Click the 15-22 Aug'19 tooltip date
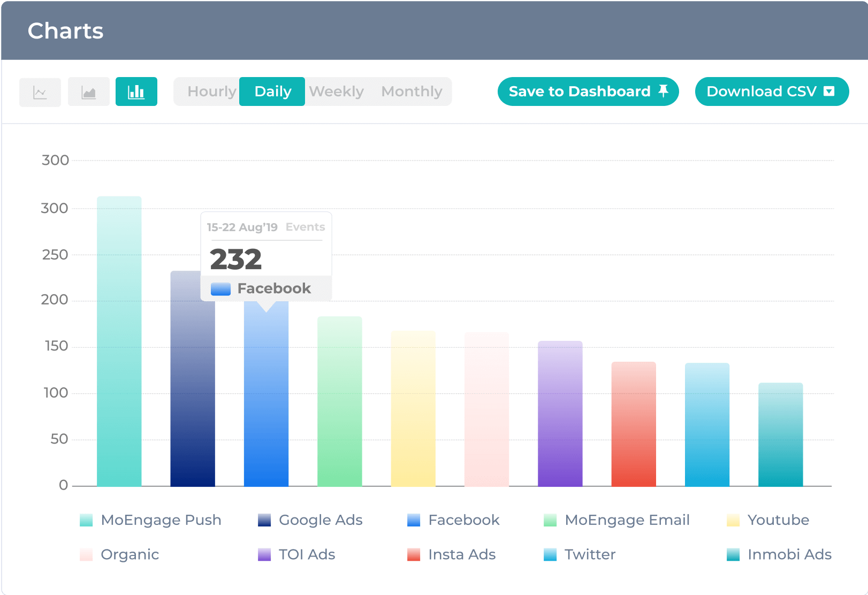Viewport: 868px width, 595px height. click(x=242, y=227)
